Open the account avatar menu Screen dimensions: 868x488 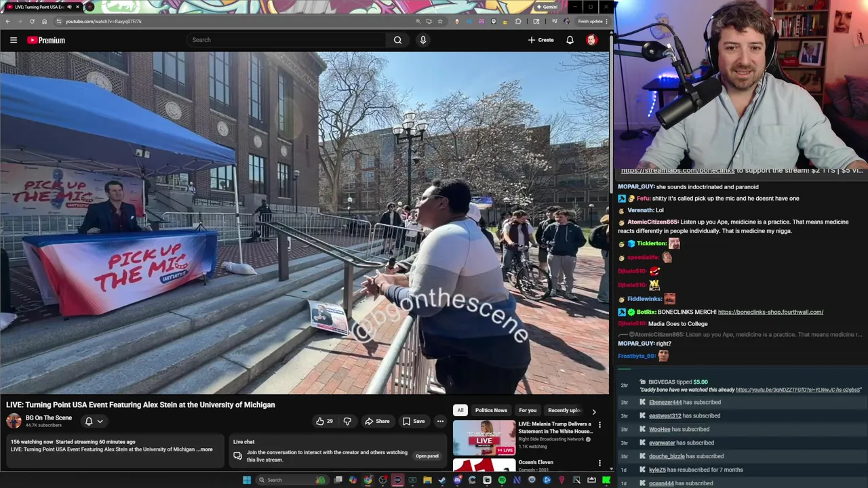(591, 40)
